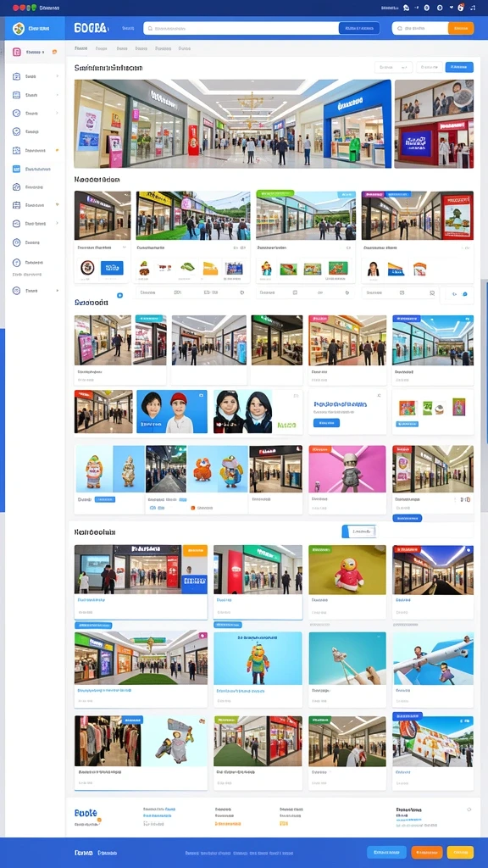This screenshot has width=488, height=868.
Task: Click the blue button in the white promo card
Action: [326, 423]
